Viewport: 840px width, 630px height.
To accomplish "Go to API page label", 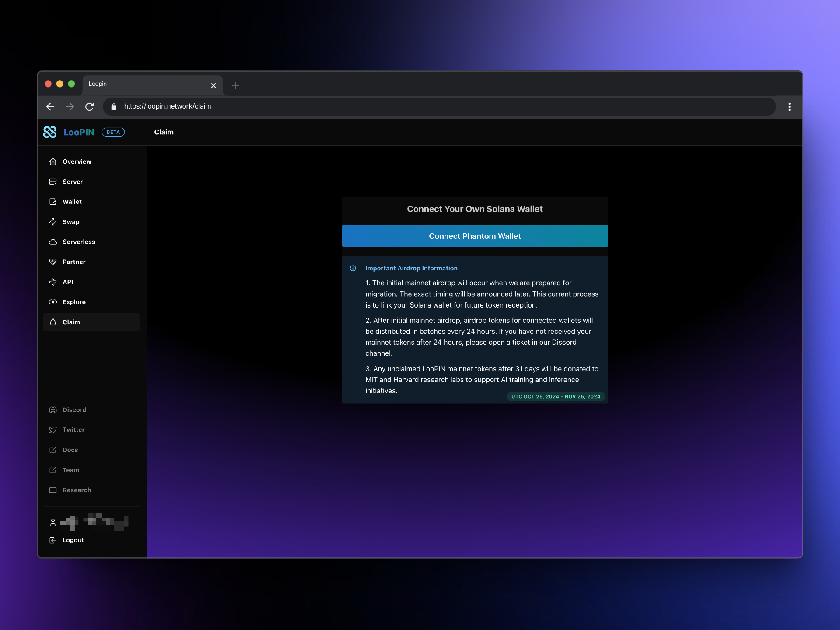I will [68, 282].
